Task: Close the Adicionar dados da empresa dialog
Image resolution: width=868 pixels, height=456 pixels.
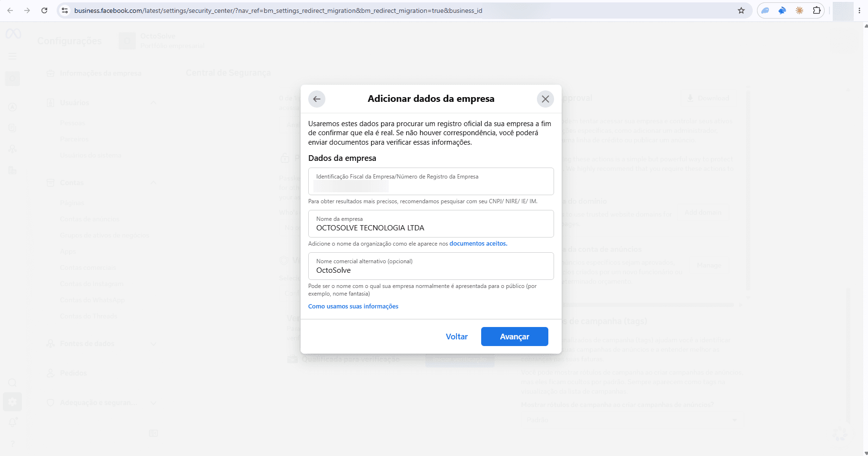Action: tap(545, 99)
